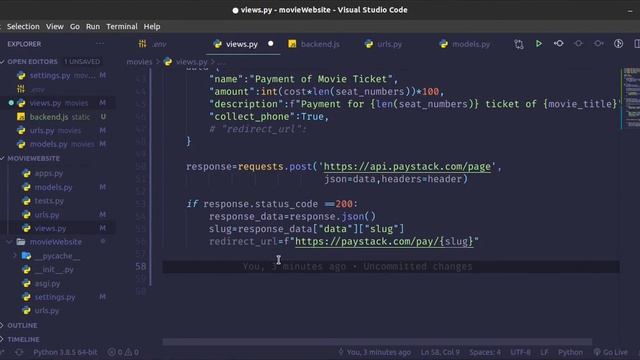Viewport: 640px width, 360px height.
Task: Click the unsaved dot on views.py tab
Action: point(271,44)
